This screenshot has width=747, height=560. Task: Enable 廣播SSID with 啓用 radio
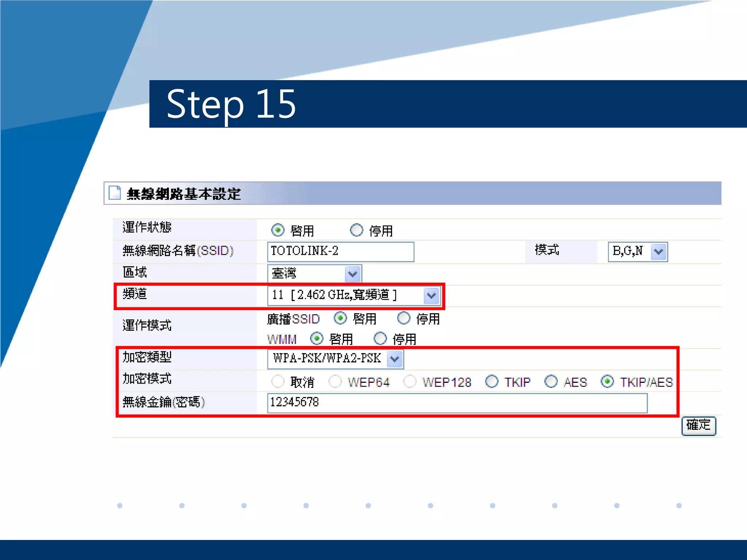340,318
